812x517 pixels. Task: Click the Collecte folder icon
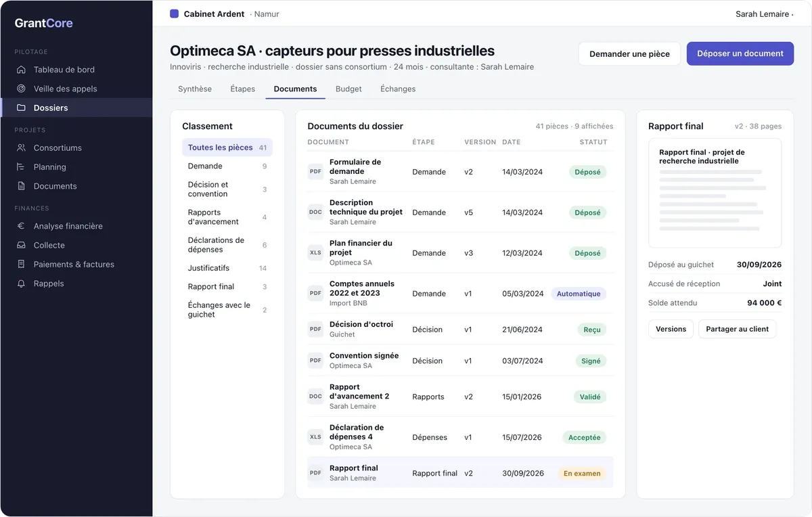coord(21,246)
